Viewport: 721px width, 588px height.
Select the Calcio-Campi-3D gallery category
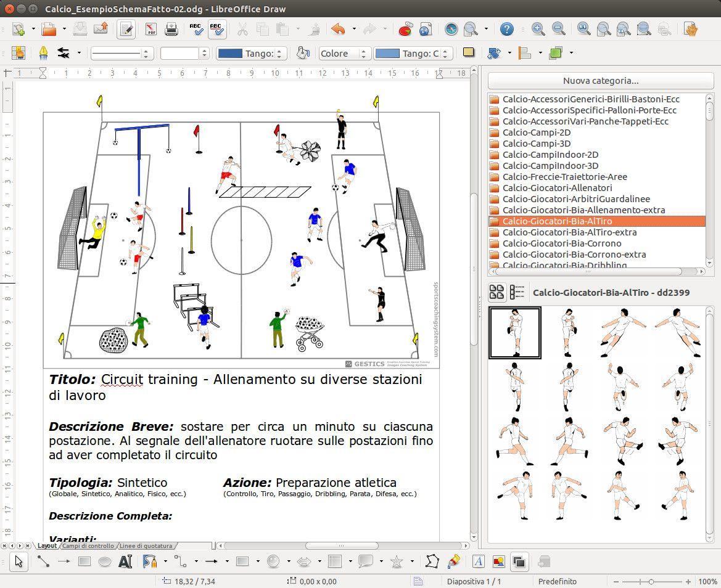click(536, 144)
